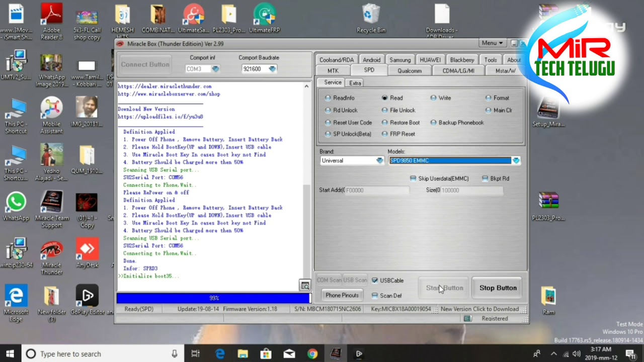644x362 pixels.
Task: Open the Comport Baudrate 921600 dropdown
Action: (x=272, y=69)
